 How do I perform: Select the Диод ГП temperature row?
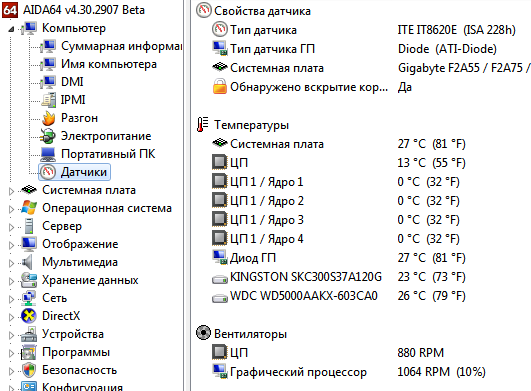click(339, 258)
